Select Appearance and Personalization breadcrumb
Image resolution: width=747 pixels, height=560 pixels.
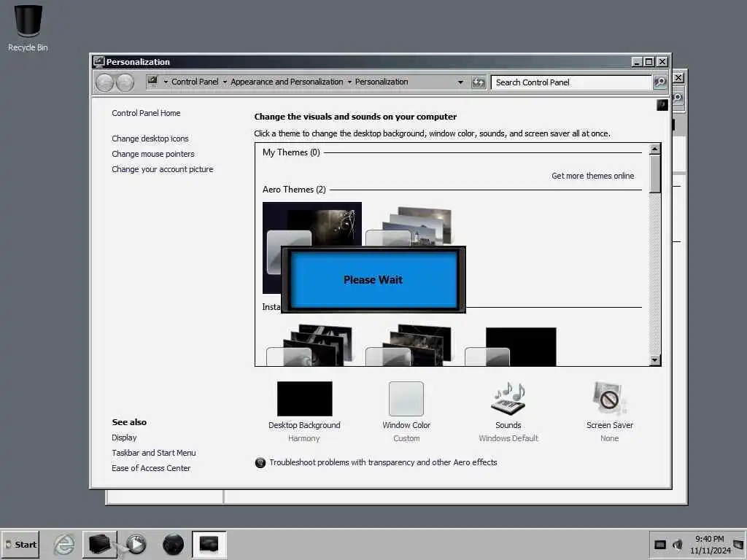(x=287, y=82)
